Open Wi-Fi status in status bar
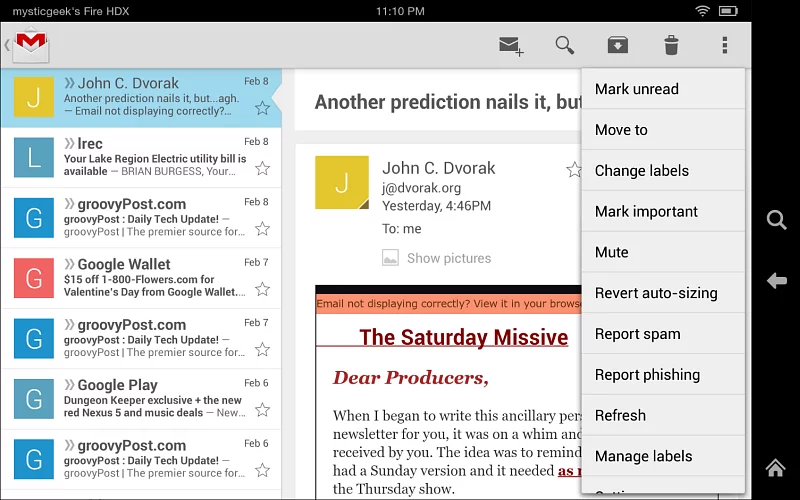Screen dimensions: 800x500 pyautogui.click(x=703, y=11)
